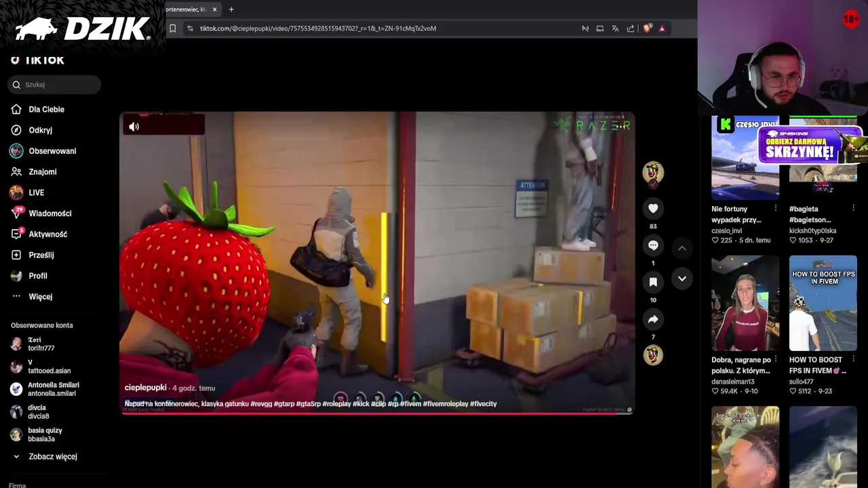Expand Zobacz więcej followed accounts

(x=52, y=457)
